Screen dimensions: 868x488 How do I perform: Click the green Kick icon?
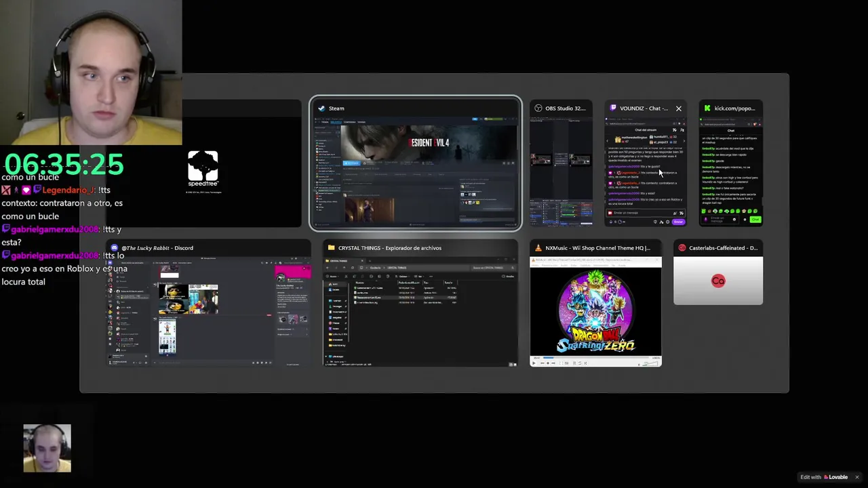707,108
